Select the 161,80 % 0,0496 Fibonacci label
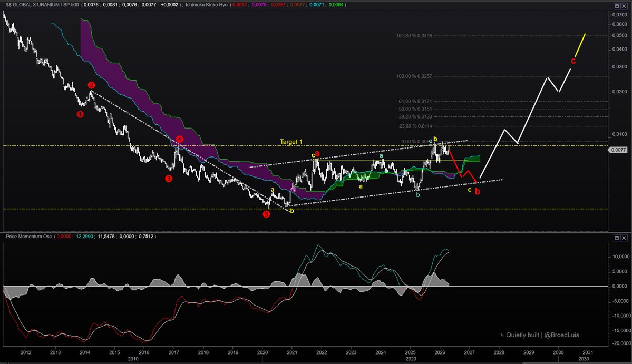The height and width of the screenshot is (364, 632). [414, 36]
